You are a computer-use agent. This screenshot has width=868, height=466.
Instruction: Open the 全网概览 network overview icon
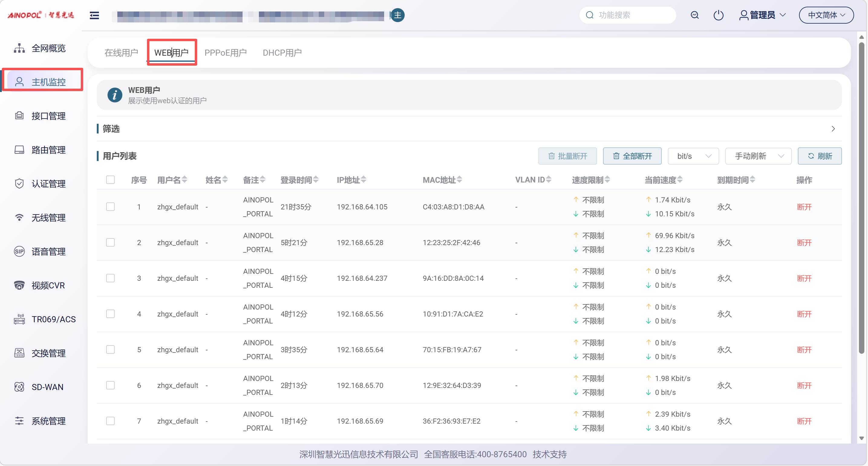click(x=19, y=48)
